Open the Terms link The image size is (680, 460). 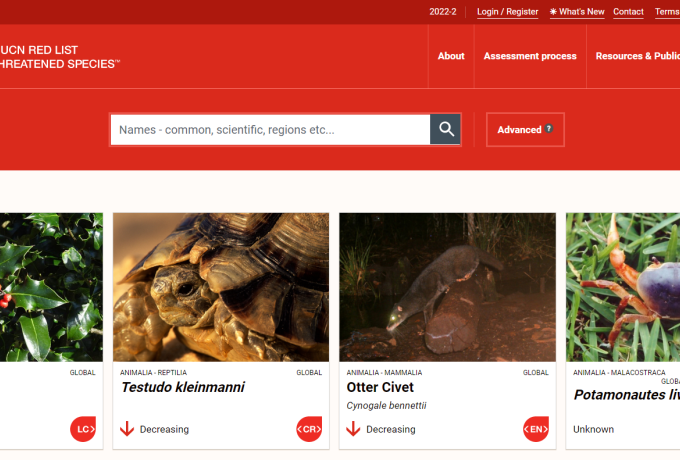tap(667, 12)
